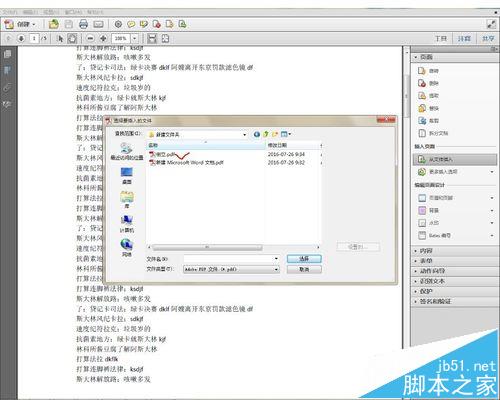Image resolution: width=500 pixels, height=400 pixels.
Task: Click the page icon with the yellow arrow
Action: (169, 24)
